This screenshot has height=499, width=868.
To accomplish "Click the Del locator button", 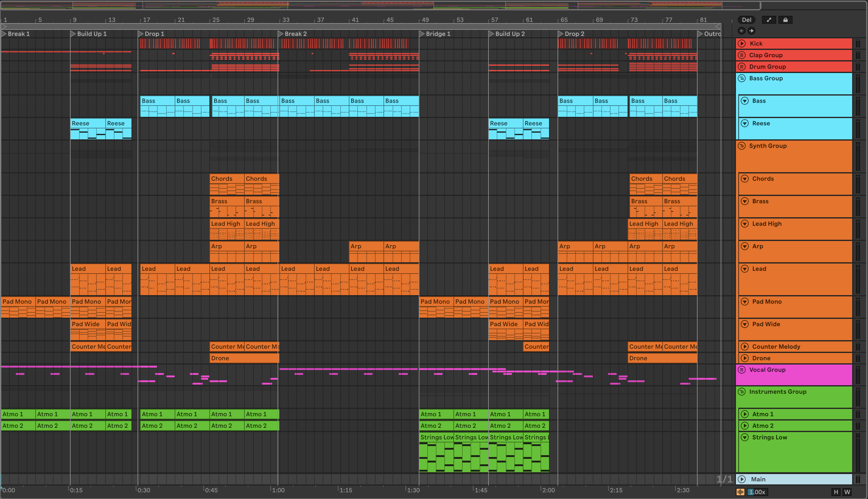I will (x=746, y=20).
